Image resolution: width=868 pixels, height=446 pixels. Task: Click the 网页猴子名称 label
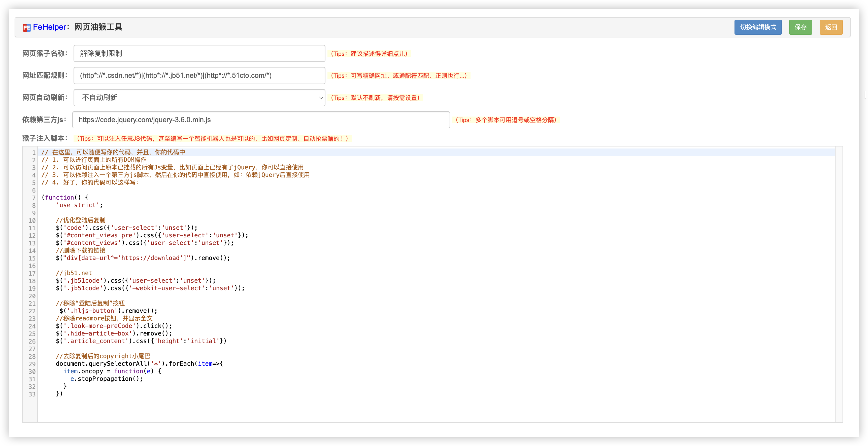[45, 54]
